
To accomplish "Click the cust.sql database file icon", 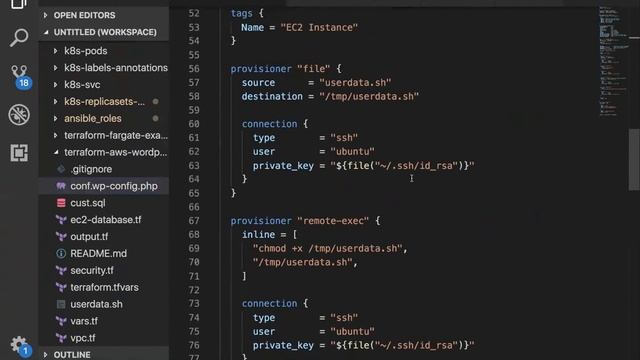I will [x=61, y=203].
